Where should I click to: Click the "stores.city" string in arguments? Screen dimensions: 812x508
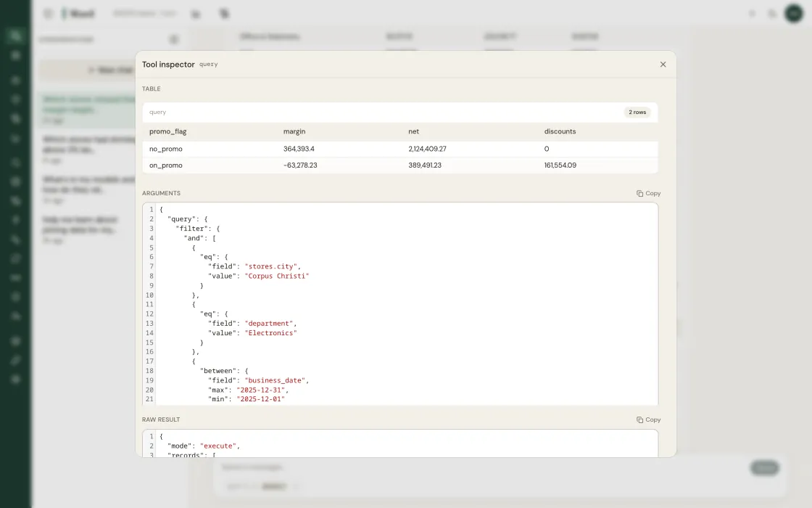point(271,266)
